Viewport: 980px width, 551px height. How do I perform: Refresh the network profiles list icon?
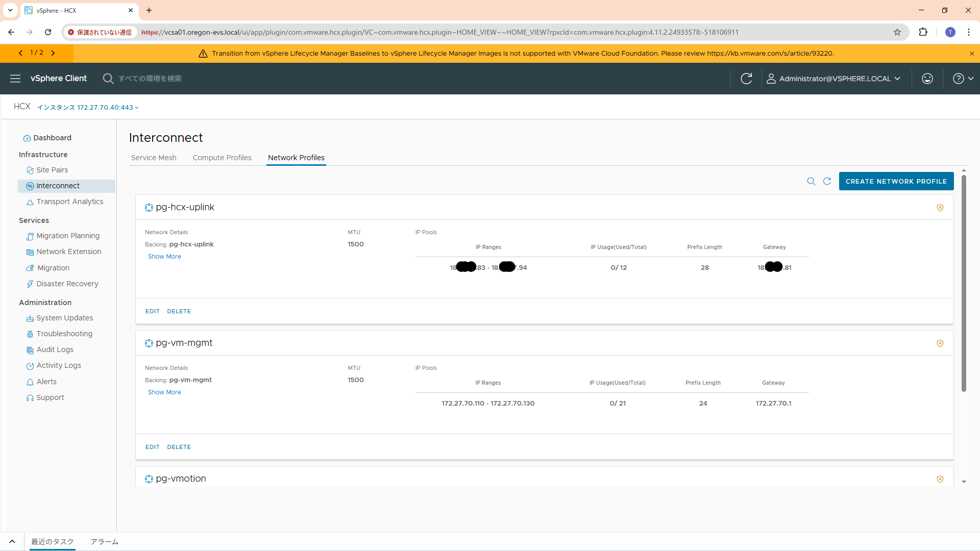click(x=827, y=181)
